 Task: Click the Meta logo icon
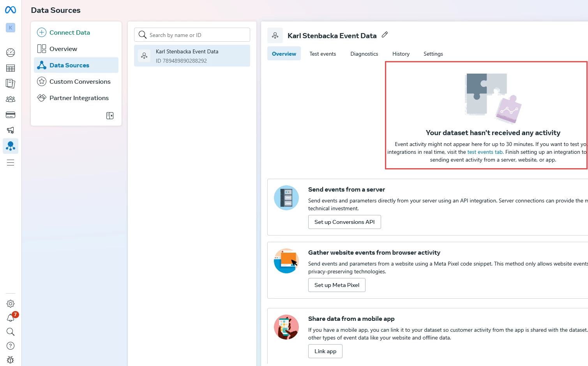[11, 10]
